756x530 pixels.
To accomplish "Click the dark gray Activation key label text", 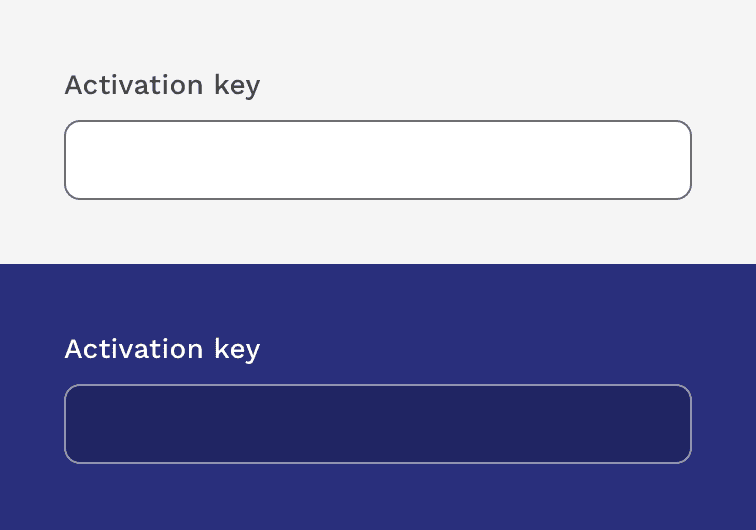I will (162, 86).
